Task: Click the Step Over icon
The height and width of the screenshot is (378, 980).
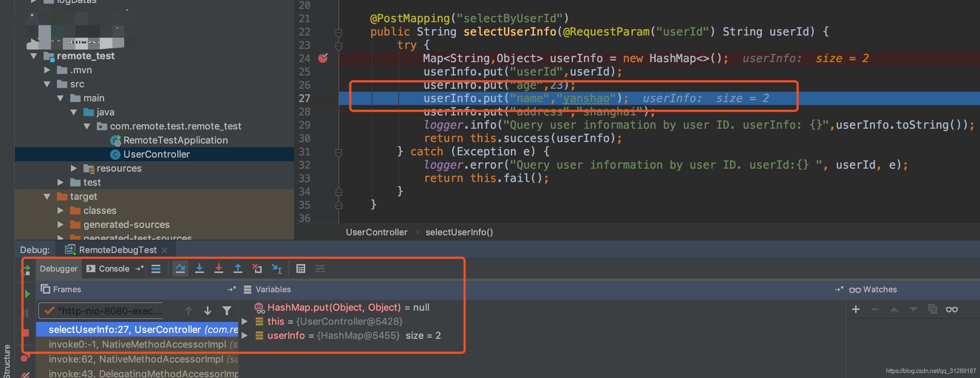Action: [x=180, y=269]
